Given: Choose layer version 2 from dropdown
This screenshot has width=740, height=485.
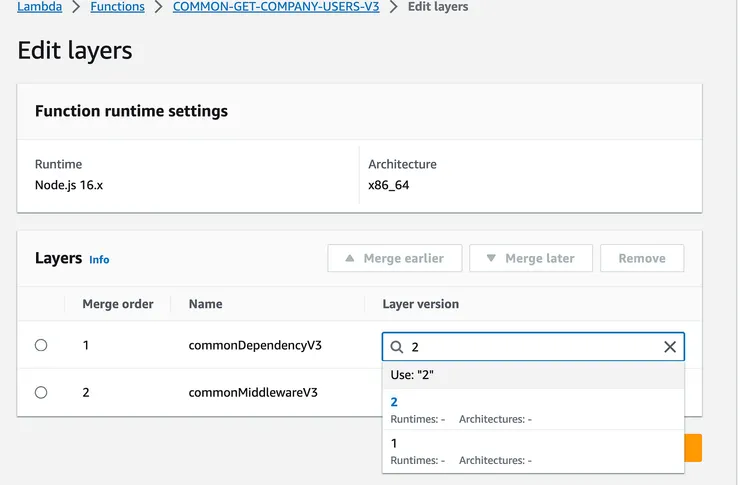Looking at the screenshot, I should pyautogui.click(x=394, y=402).
